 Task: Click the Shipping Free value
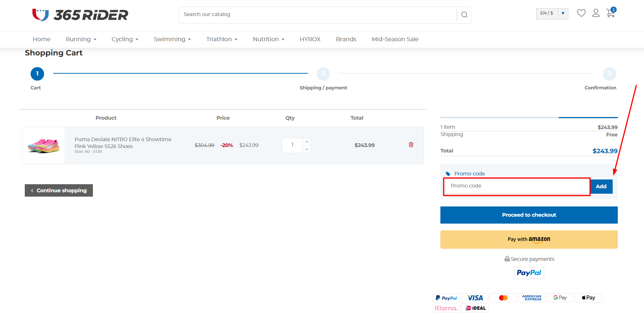tap(612, 135)
